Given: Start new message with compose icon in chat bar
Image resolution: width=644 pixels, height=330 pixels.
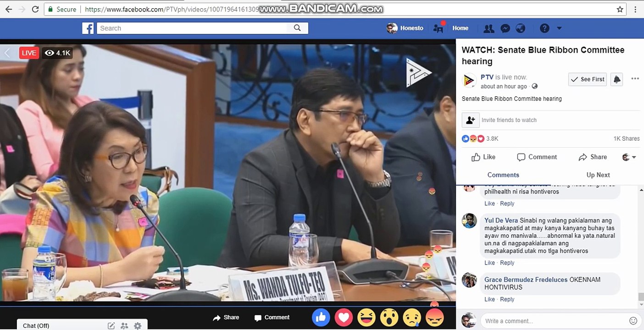Looking at the screenshot, I should coord(111,326).
